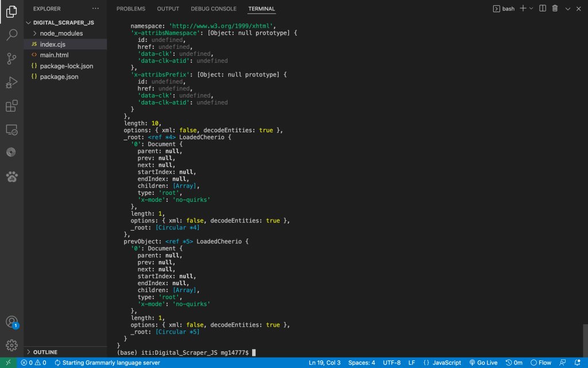Select the TERMINAL tab
The height and width of the screenshot is (368, 588).
(x=262, y=9)
